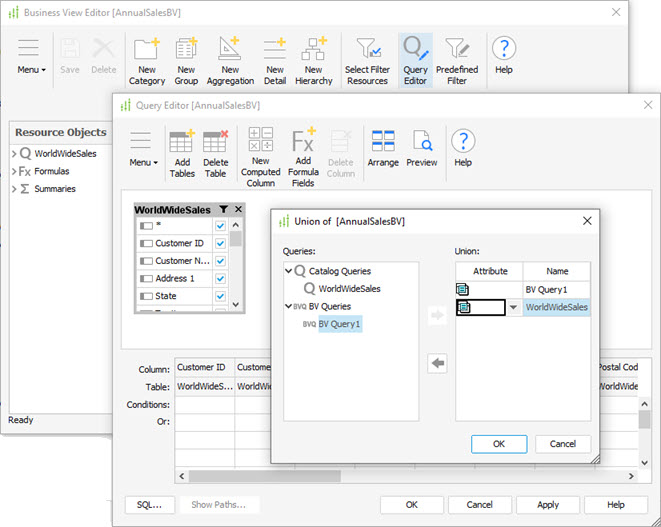
Task: Open Help in Query Editor toolbar
Action: coord(463,148)
